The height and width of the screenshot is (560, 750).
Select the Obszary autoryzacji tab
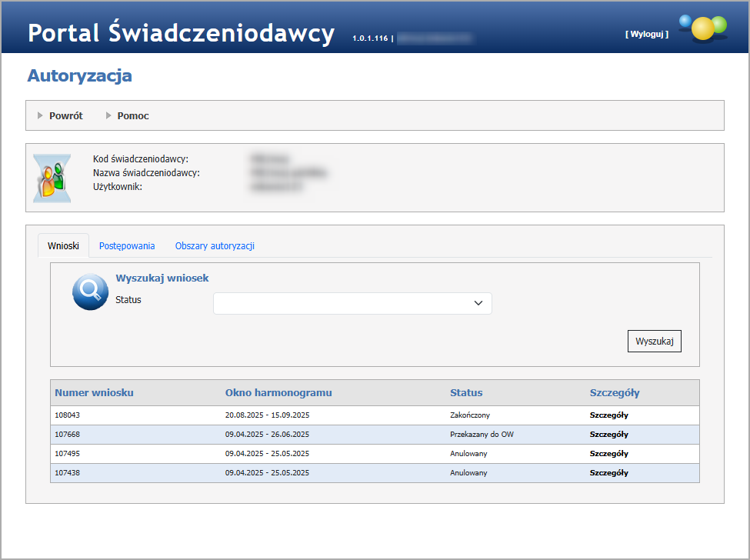pyautogui.click(x=215, y=246)
